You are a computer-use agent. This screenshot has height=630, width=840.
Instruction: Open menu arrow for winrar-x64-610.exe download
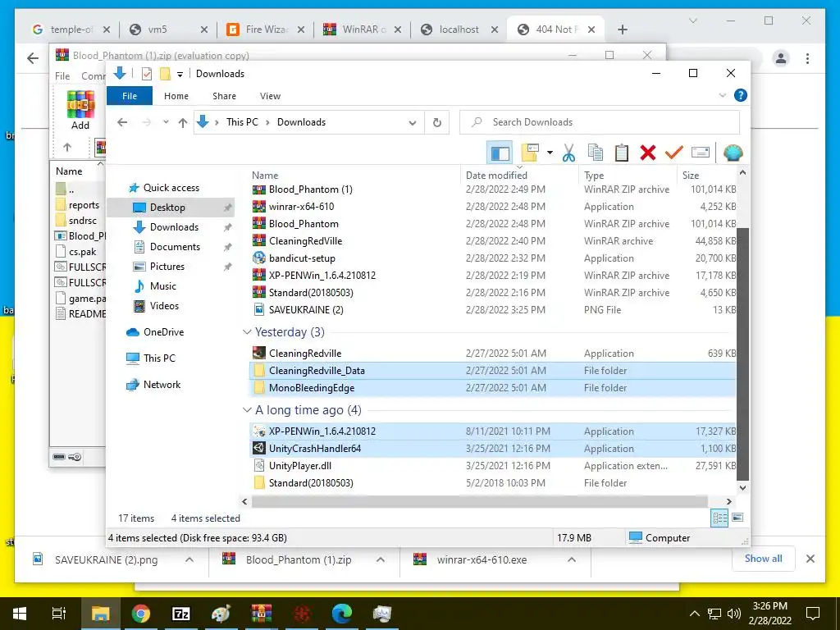tap(572, 559)
